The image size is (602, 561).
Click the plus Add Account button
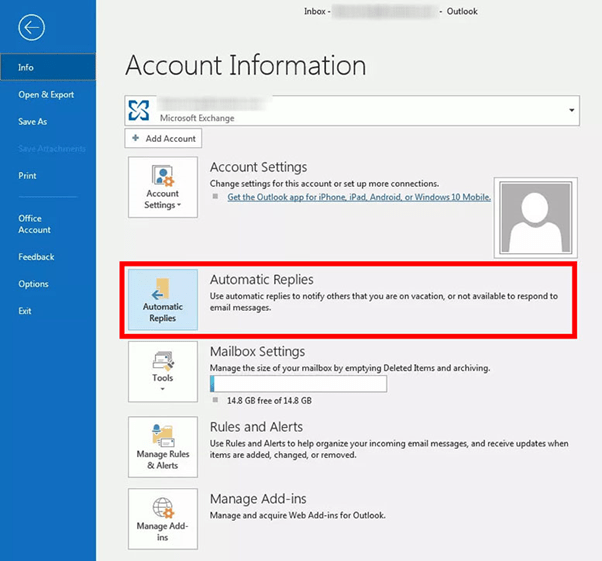coord(164,139)
